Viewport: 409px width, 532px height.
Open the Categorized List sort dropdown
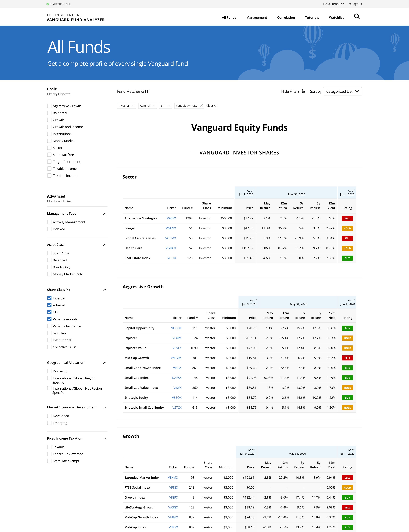342,91
